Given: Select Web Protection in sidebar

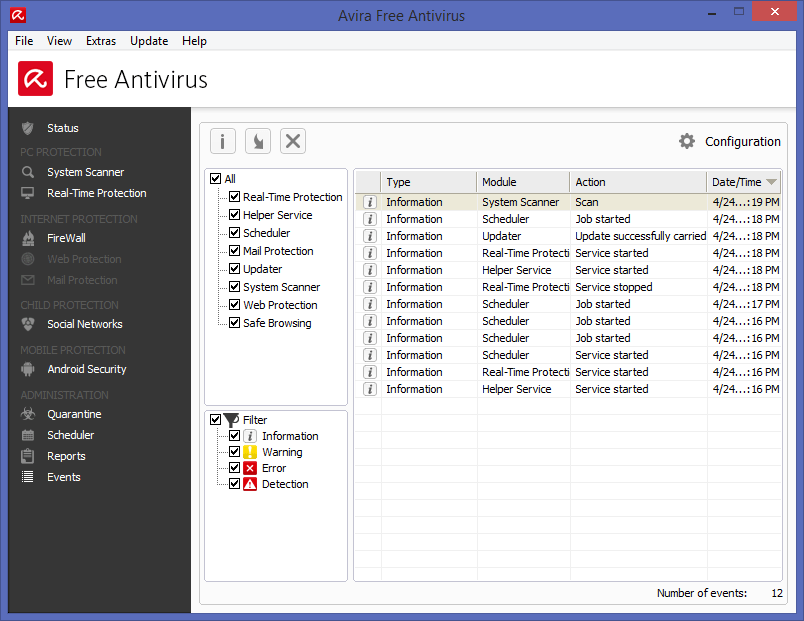Looking at the screenshot, I should tap(84, 259).
